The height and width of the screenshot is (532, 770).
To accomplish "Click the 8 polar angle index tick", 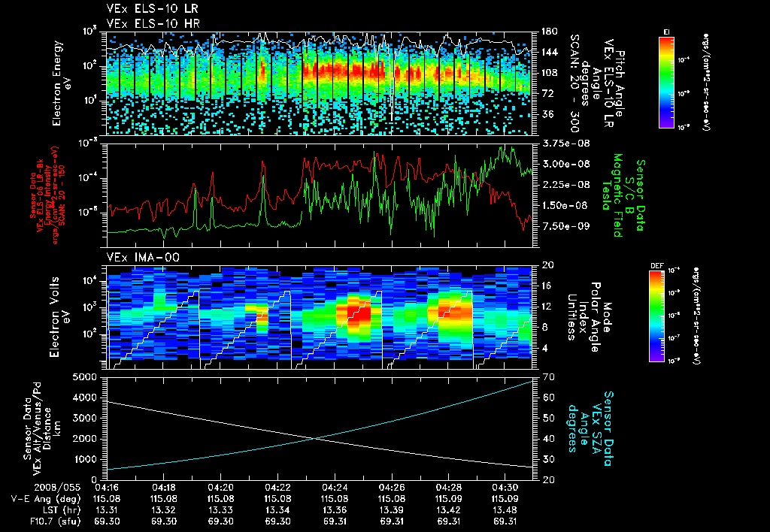I will 544,328.
